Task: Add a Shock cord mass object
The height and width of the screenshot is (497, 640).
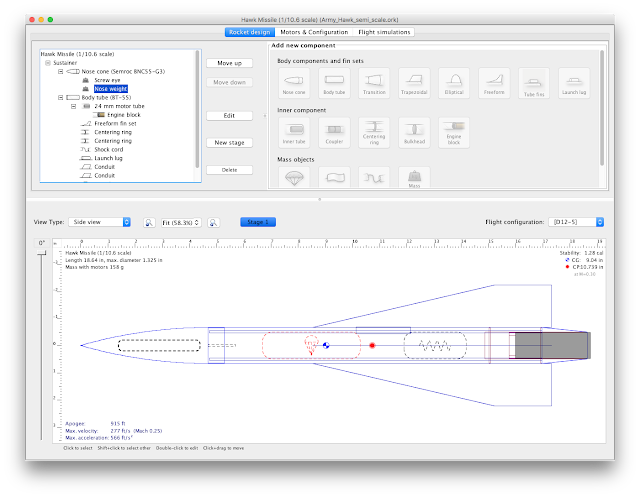Action: 374,178
